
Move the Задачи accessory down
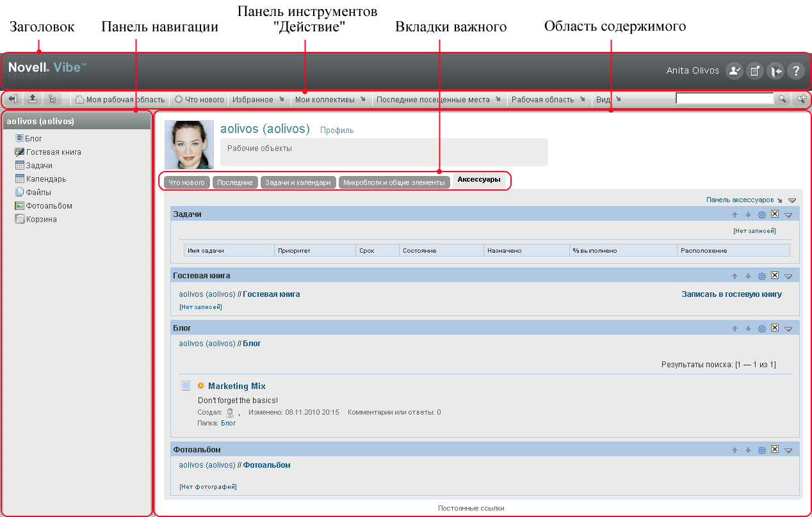[748, 214]
